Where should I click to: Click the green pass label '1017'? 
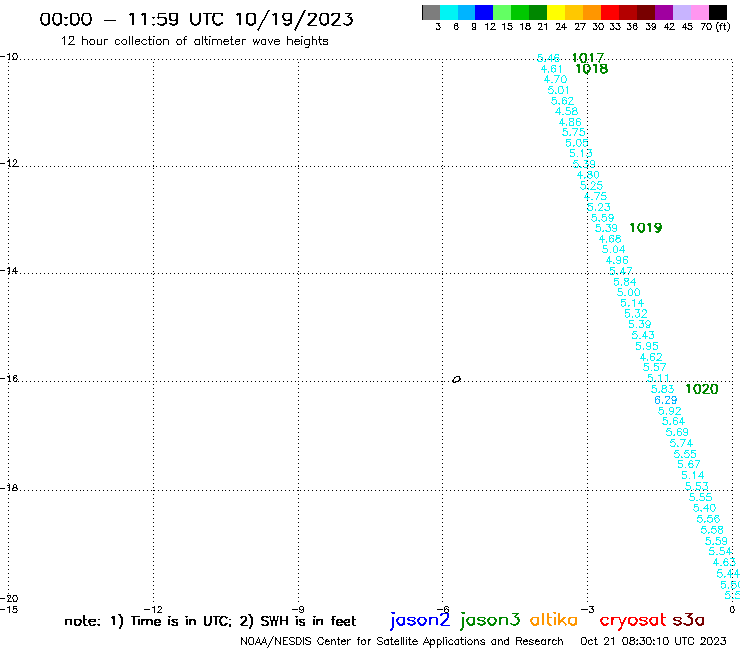[588, 58]
